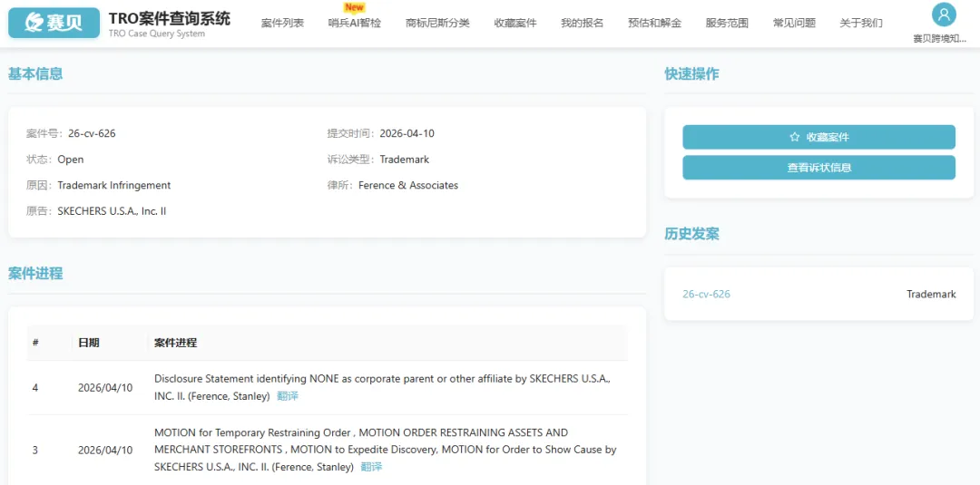Click 查看诉状信息 button

(x=818, y=168)
